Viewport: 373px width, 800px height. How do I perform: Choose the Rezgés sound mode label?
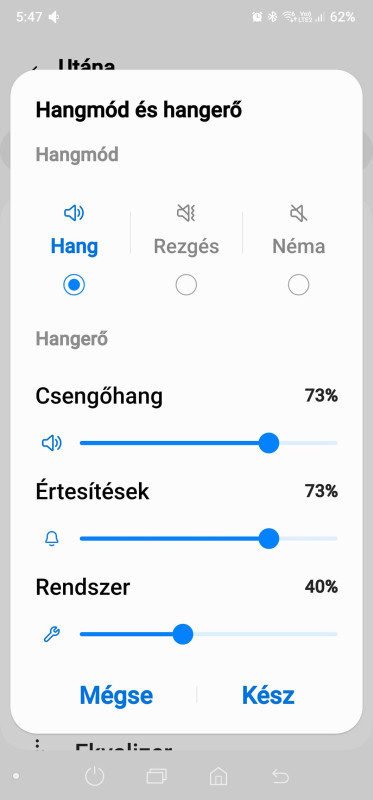coord(186,246)
